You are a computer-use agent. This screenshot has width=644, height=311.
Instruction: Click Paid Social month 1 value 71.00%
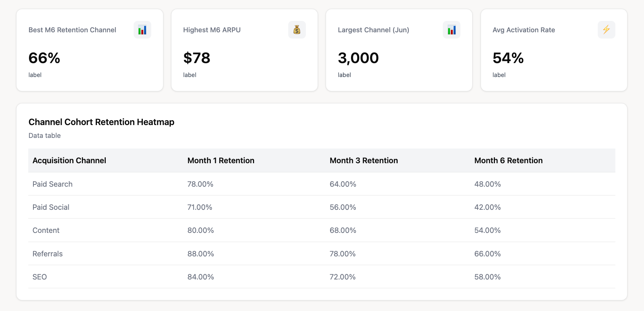200,207
